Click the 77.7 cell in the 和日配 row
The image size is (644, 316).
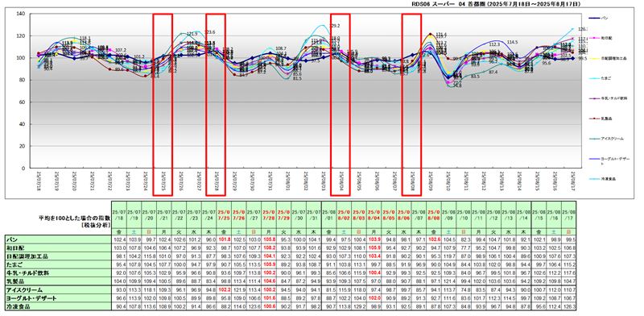464,247
